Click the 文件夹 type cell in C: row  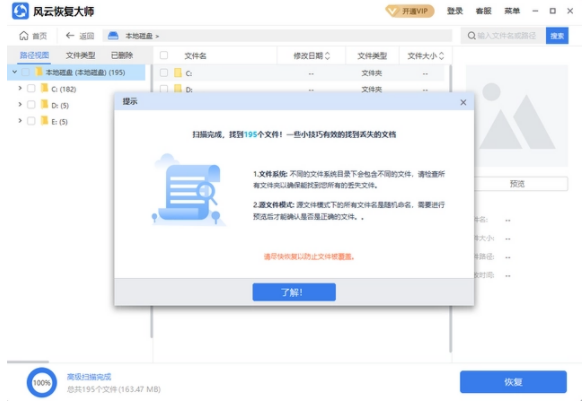(372, 73)
